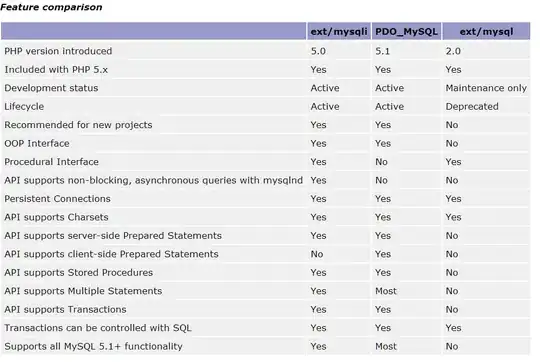This screenshot has width=540, height=362.
Task: Click the Maintenance only cell
Action: (486, 88)
